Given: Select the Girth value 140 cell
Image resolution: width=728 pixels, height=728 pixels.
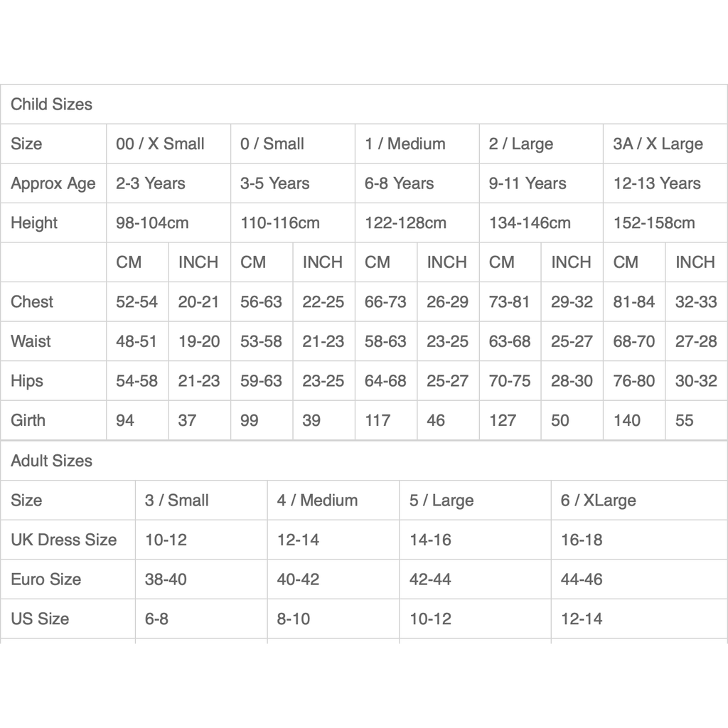Looking at the screenshot, I should 626,420.
